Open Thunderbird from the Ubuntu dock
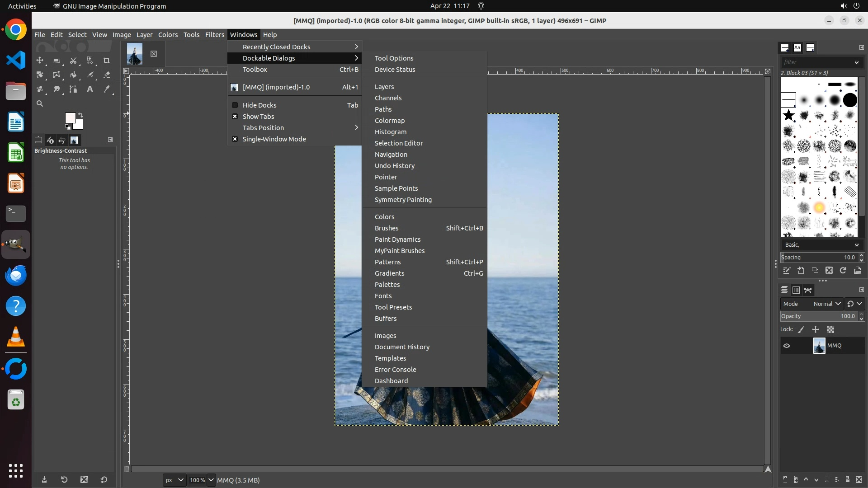 click(16, 276)
